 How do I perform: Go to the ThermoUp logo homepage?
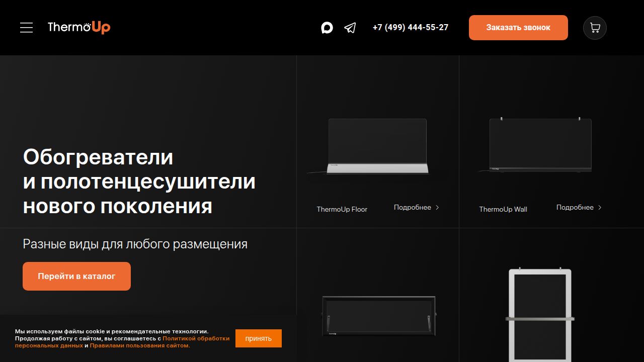pyautogui.click(x=79, y=27)
